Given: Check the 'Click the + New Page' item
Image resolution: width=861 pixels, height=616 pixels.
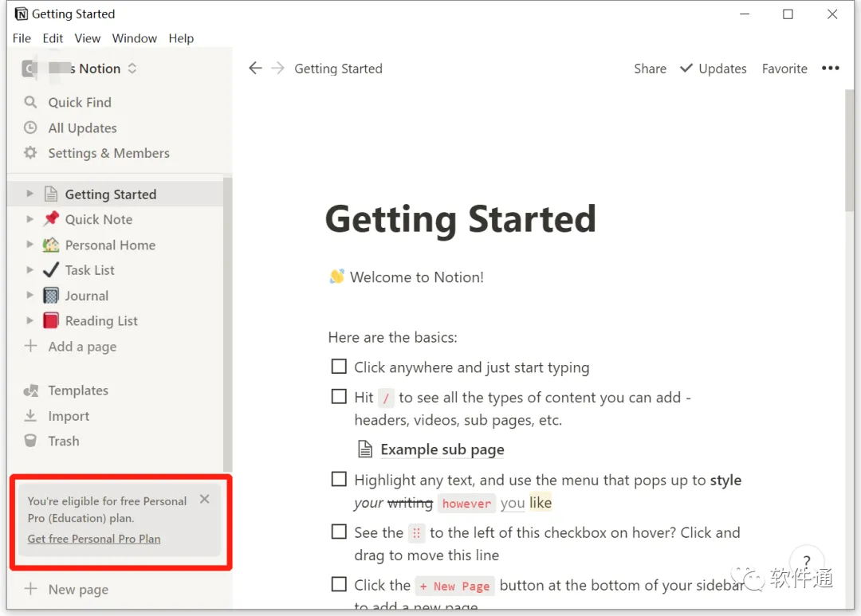Looking at the screenshot, I should (x=339, y=584).
